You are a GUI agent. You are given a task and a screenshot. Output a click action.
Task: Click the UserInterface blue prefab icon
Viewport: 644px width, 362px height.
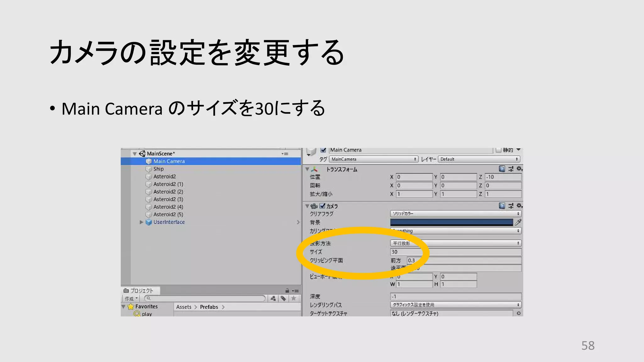(x=149, y=222)
